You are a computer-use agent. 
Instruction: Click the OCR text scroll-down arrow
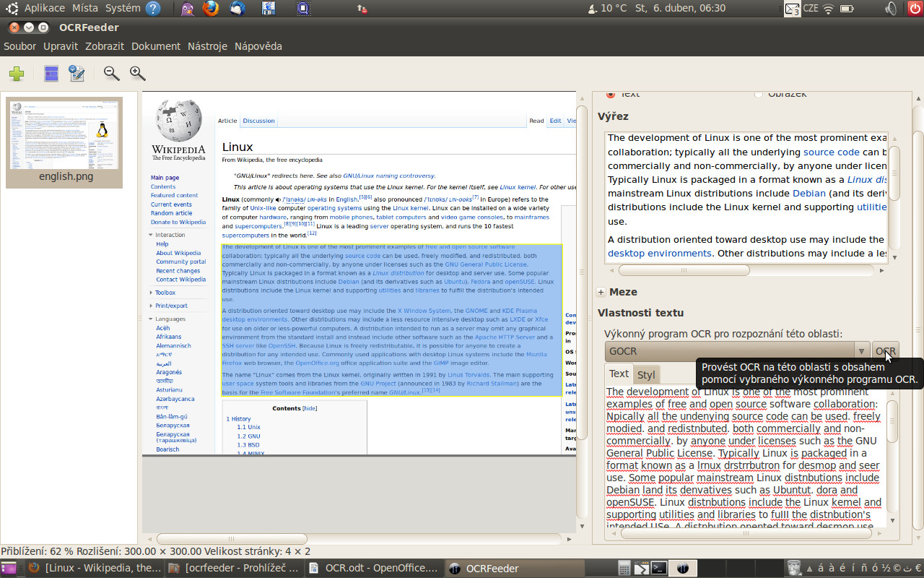[x=892, y=520]
